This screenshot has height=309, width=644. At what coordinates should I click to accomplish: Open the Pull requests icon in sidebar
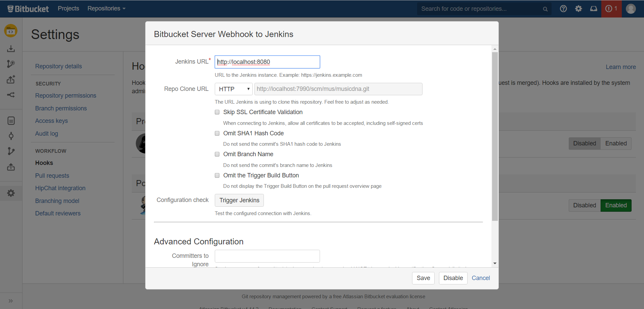[x=11, y=167]
